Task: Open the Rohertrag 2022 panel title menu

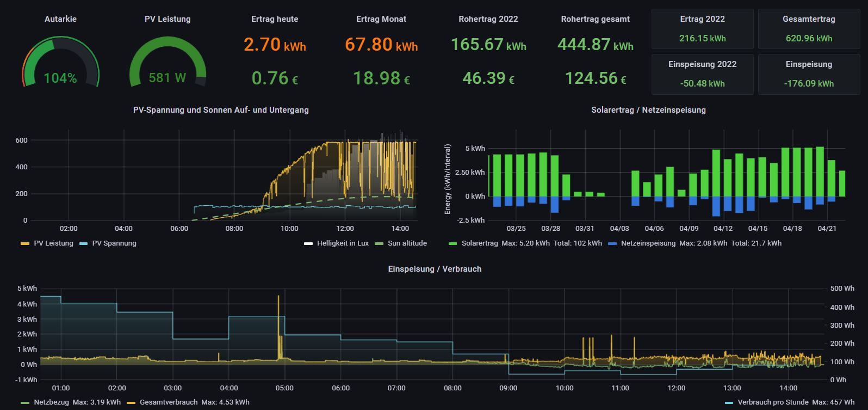Action: pyautogui.click(x=488, y=19)
